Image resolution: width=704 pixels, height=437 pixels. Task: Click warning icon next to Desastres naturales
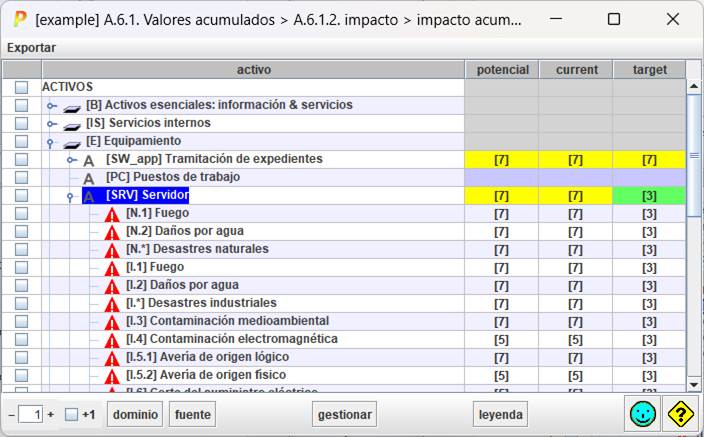[112, 250]
